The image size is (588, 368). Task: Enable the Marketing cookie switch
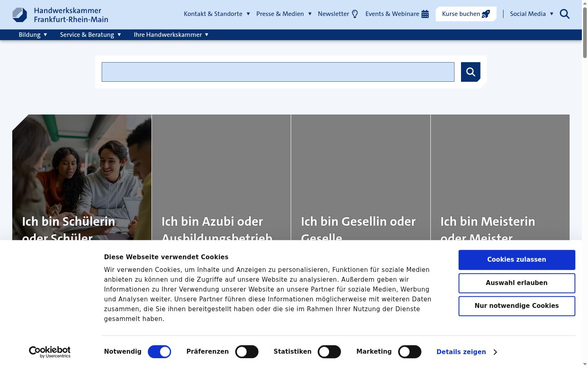(410, 352)
